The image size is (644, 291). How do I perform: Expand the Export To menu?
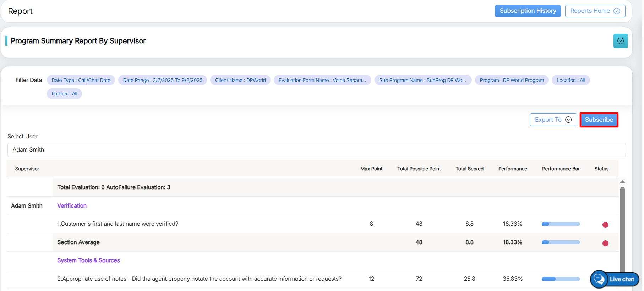[x=553, y=120]
